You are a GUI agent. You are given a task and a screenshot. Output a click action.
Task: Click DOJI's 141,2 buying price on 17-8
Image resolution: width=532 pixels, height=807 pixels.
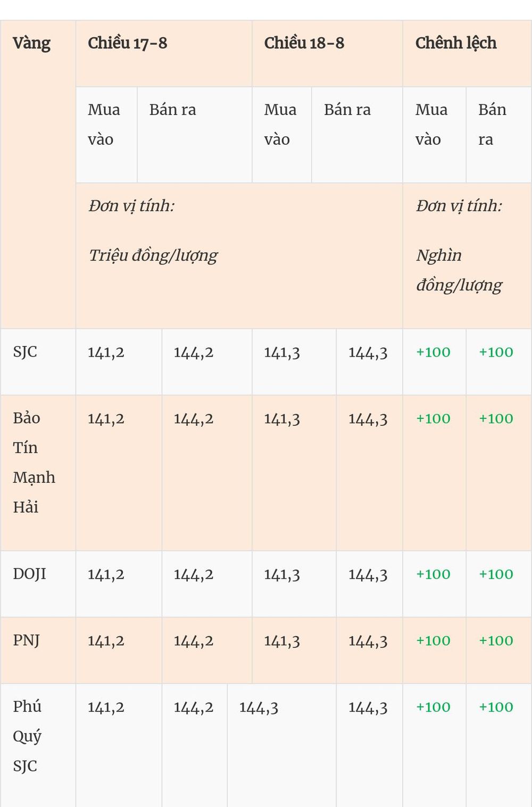pyautogui.click(x=106, y=574)
